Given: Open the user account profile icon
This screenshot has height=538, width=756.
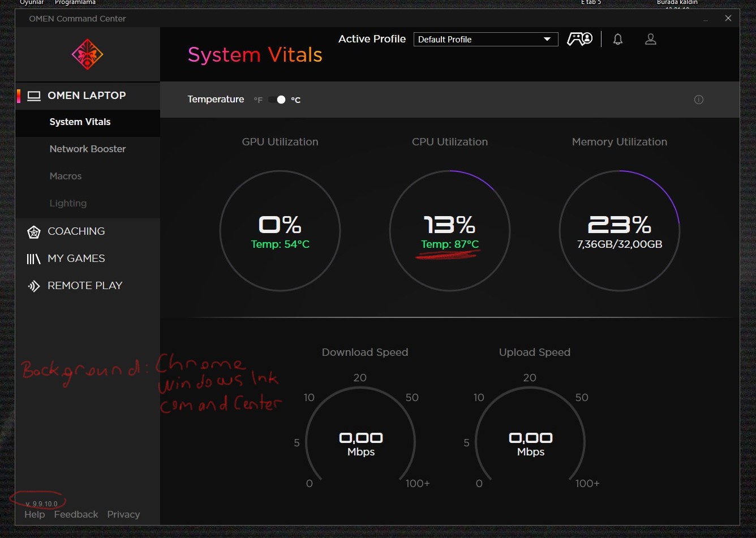Looking at the screenshot, I should 650,39.
